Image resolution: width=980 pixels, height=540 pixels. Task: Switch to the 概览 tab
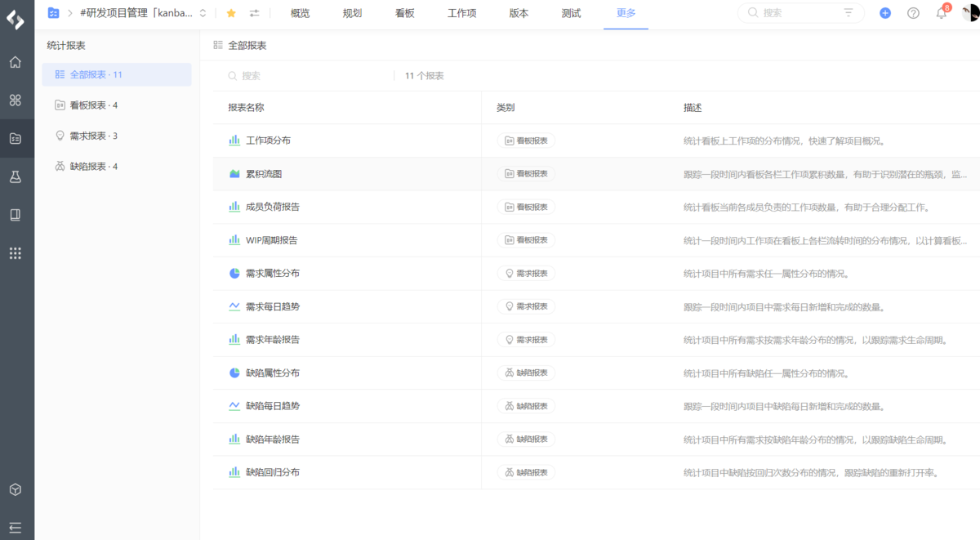click(x=299, y=13)
